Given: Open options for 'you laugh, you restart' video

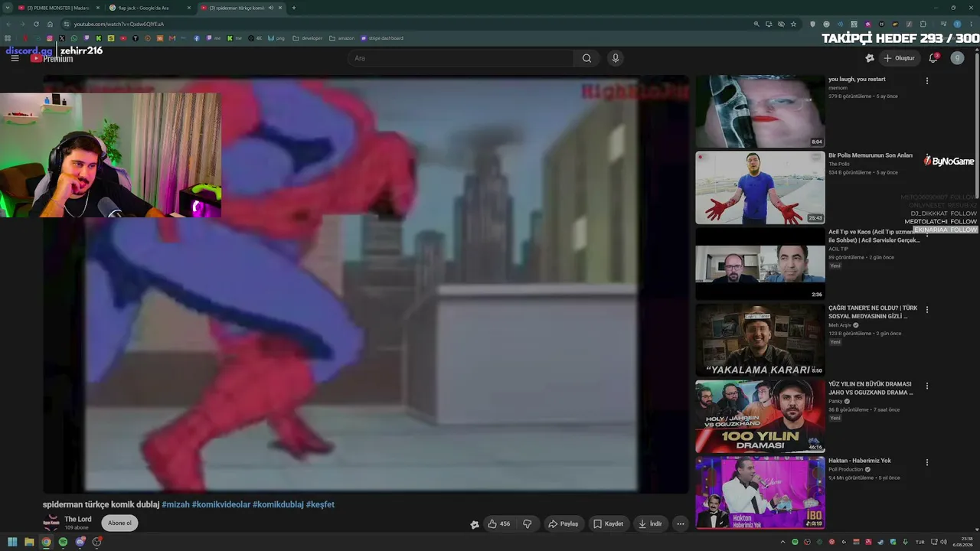Looking at the screenshot, I should [927, 80].
